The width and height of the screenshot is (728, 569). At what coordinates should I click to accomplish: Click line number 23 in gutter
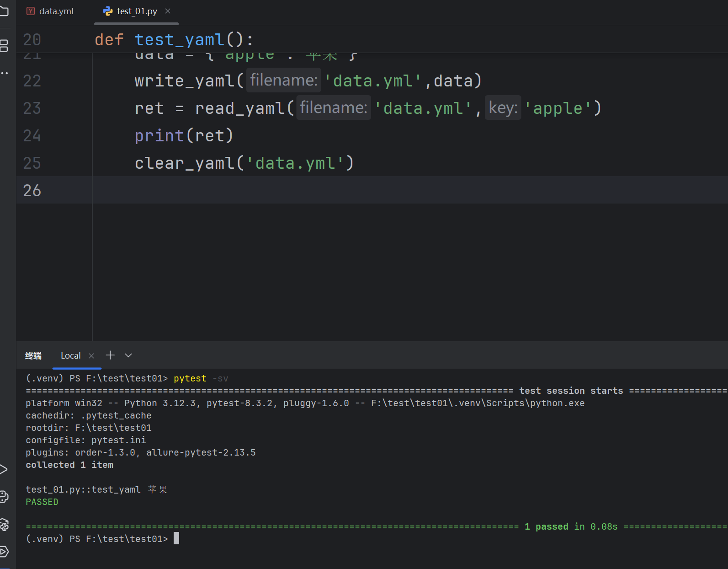32,108
